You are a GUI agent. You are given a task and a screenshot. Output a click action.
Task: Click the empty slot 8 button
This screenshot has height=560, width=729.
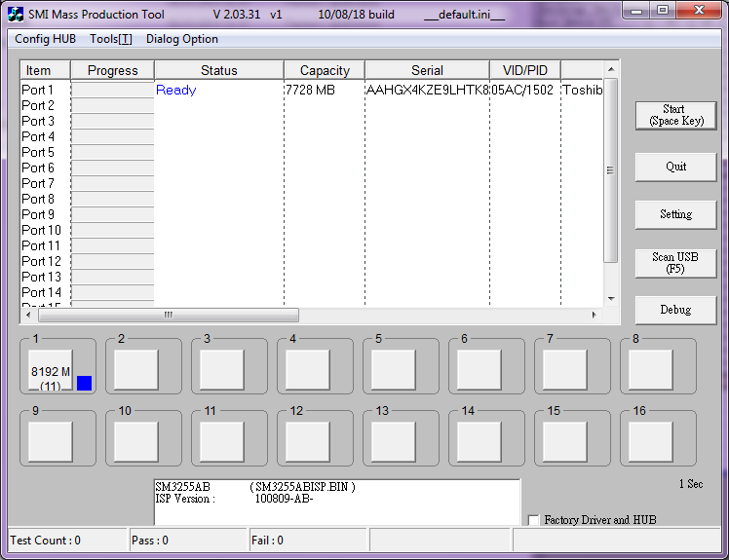[x=650, y=370]
